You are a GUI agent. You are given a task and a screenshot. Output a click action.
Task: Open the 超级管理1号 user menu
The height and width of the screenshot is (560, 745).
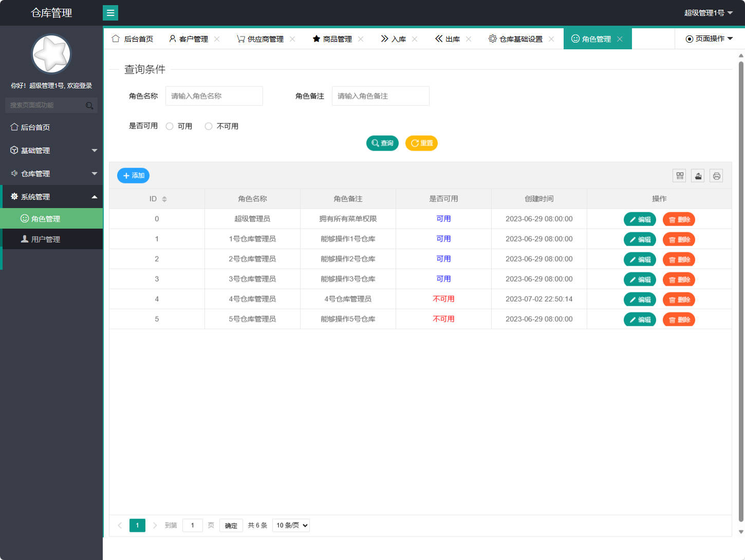[709, 12]
